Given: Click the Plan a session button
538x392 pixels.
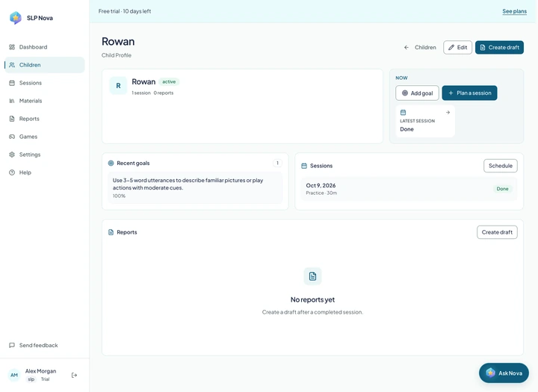Looking at the screenshot, I should point(469,93).
